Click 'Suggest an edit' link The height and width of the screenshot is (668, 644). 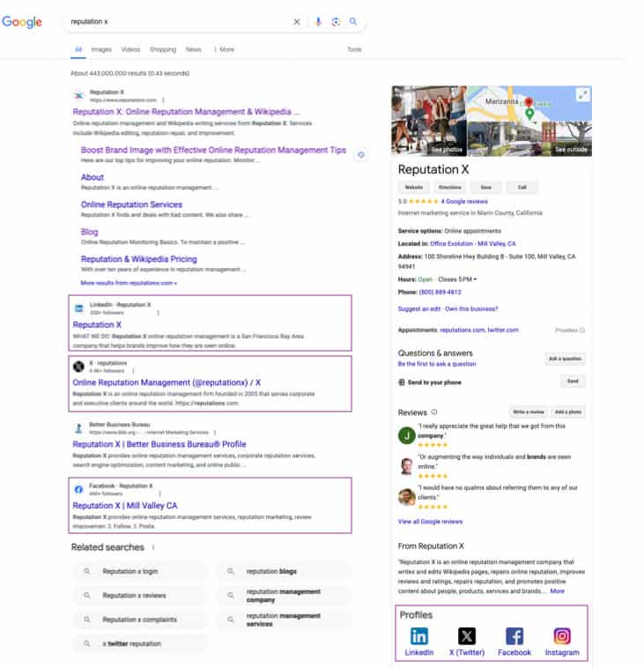tap(419, 308)
